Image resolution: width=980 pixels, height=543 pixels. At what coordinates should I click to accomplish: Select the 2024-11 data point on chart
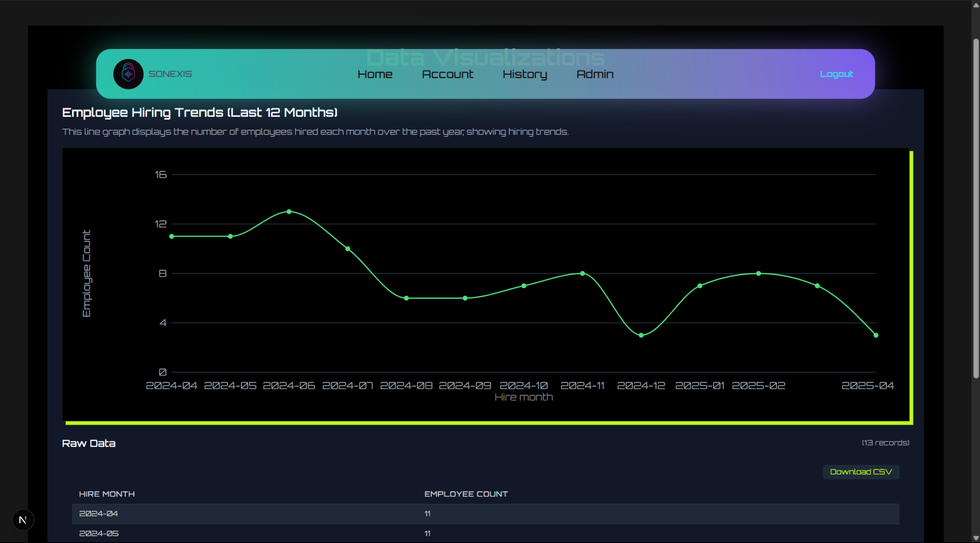[582, 274]
